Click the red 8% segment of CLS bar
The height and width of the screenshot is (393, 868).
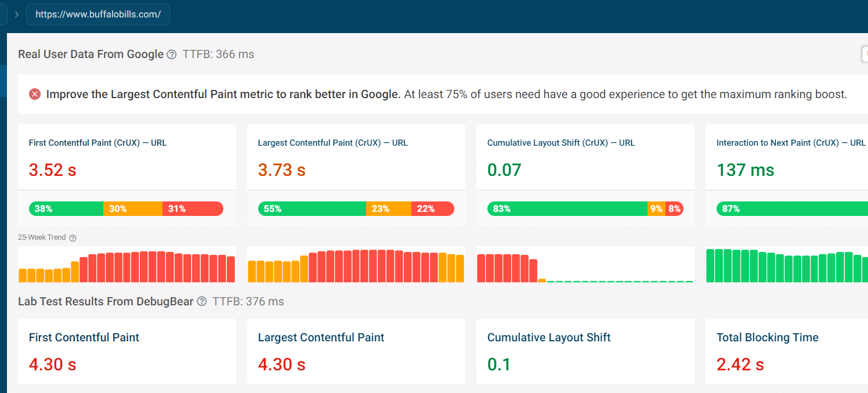[x=674, y=209]
